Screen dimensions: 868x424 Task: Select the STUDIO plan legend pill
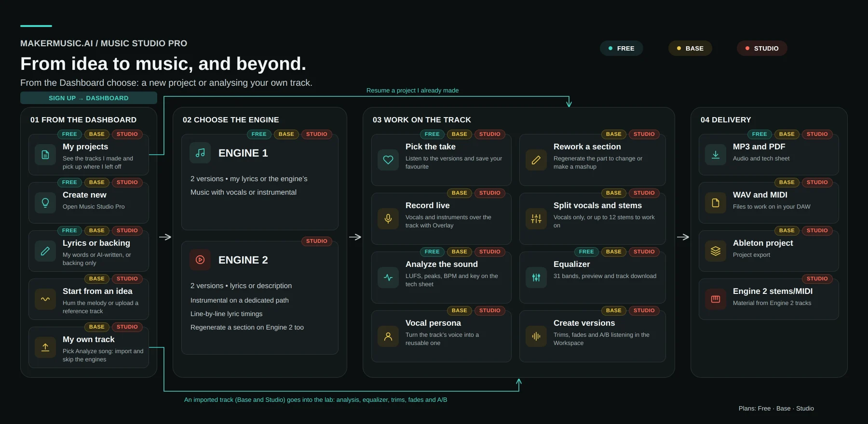click(x=762, y=48)
